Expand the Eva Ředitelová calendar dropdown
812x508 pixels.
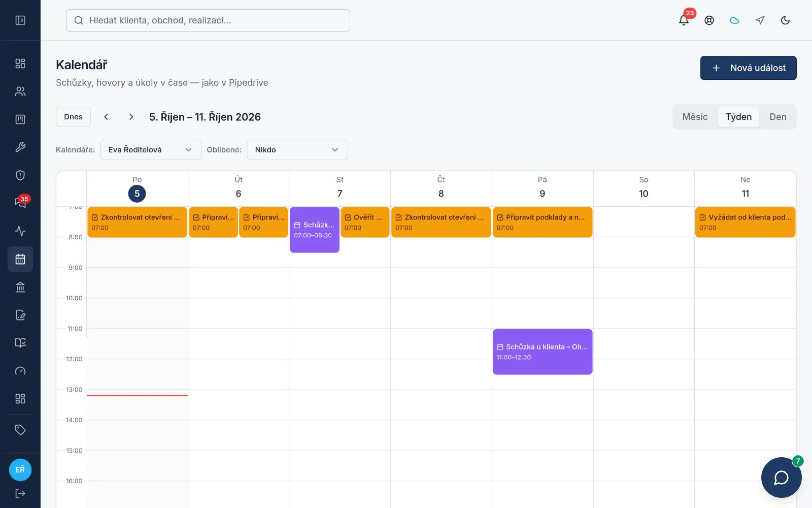[151, 150]
